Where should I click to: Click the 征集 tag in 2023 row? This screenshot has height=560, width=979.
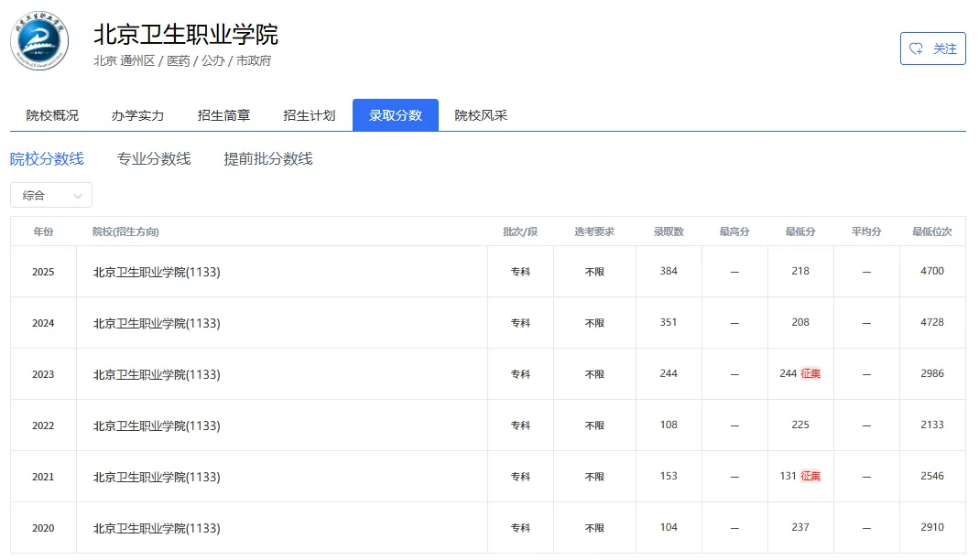pyautogui.click(x=810, y=374)
